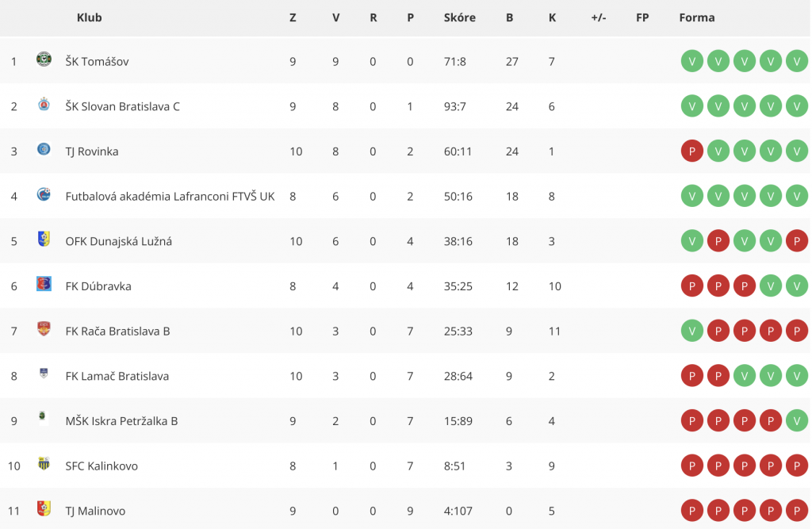Image resolution: width=812 pixels, height=529 pixels.
Task: Open the ŠK Tomášov club page
Action: tap(97, 62)
